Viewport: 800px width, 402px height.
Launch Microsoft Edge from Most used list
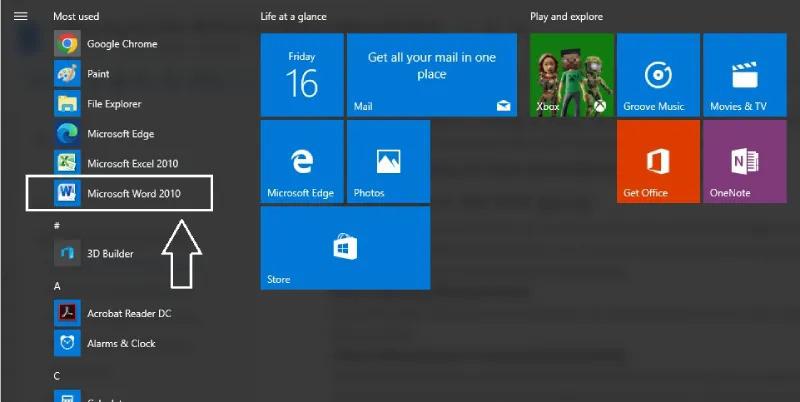click(104, 134)
